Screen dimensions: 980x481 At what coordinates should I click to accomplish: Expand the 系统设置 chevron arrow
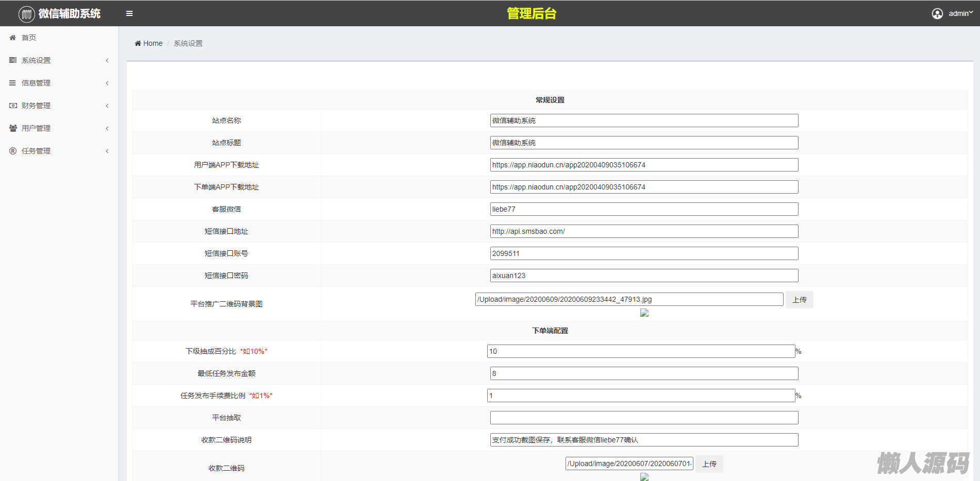(107, 60)
